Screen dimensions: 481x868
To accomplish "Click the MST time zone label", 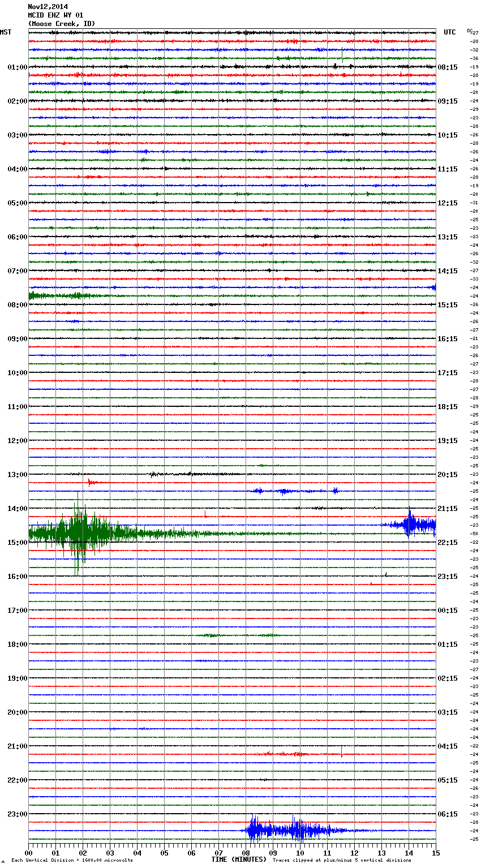I will (6, 32).
